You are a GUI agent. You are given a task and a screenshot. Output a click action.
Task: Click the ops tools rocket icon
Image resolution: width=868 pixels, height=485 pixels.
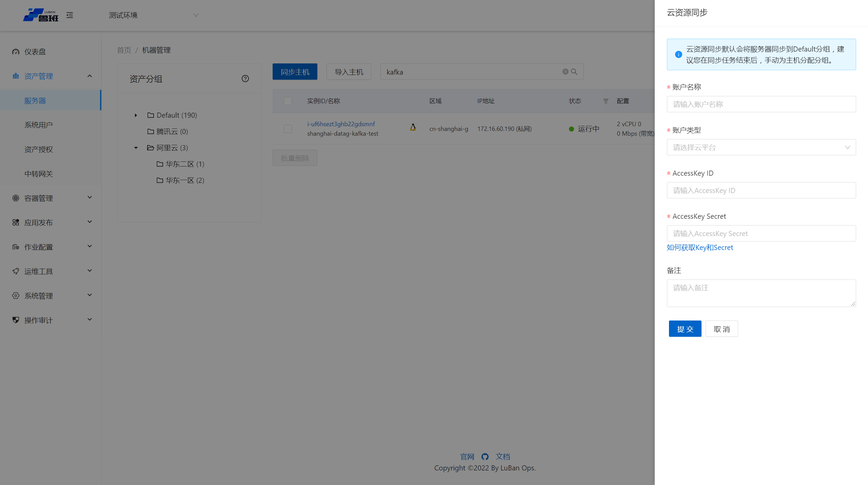tap(16, 271)
